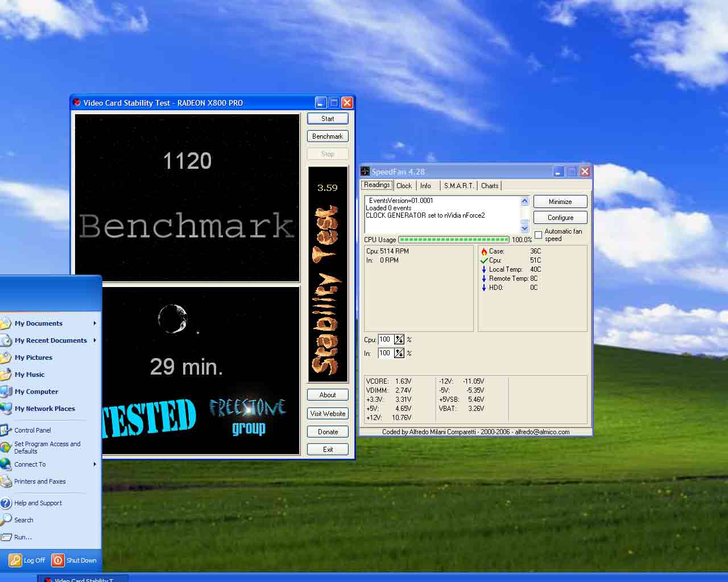The width and height of the screenshot is (728, 582).
Task: Click the Start button in Video Card Stability Test
Action: click(x=328, y=118)
